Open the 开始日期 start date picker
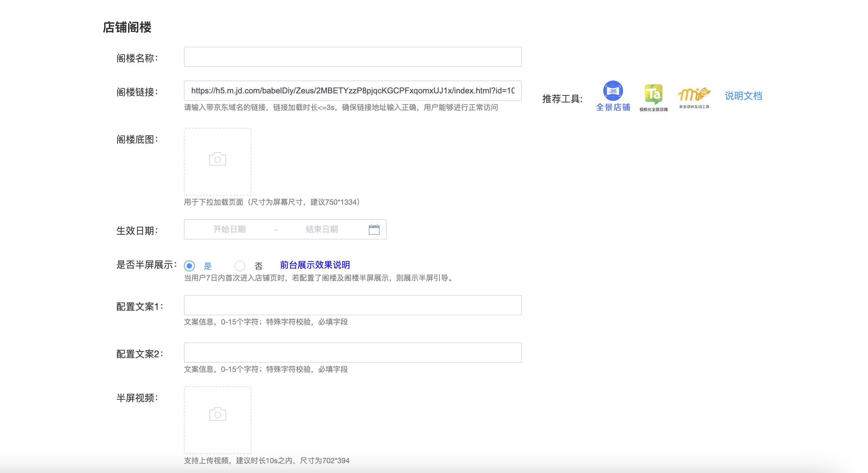 230,229
